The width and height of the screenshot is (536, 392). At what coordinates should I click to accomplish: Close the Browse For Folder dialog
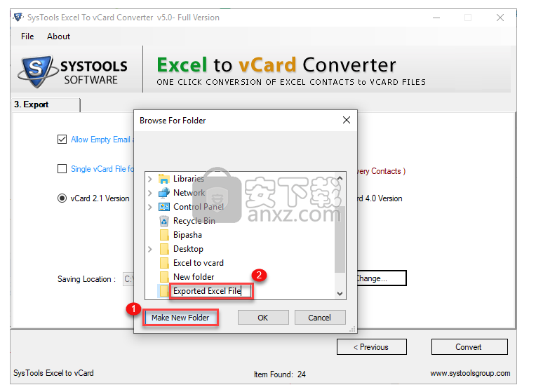pos(347,120)
